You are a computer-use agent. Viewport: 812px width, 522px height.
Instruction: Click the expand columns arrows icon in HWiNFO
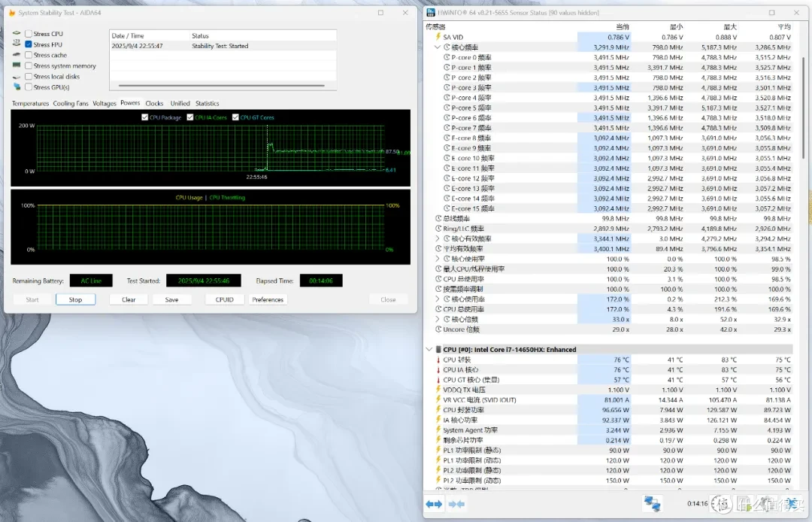tap(434, 504)
